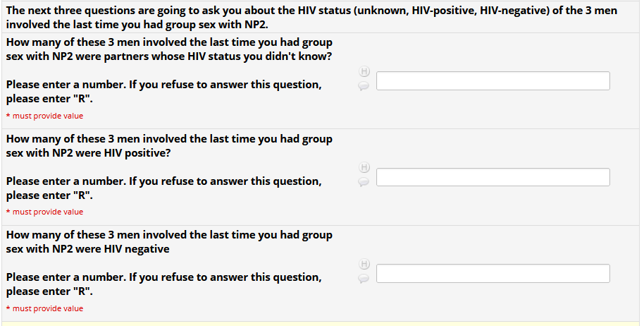Select the HIV negative count input box
644x326 pixels.
click(493, 274)
